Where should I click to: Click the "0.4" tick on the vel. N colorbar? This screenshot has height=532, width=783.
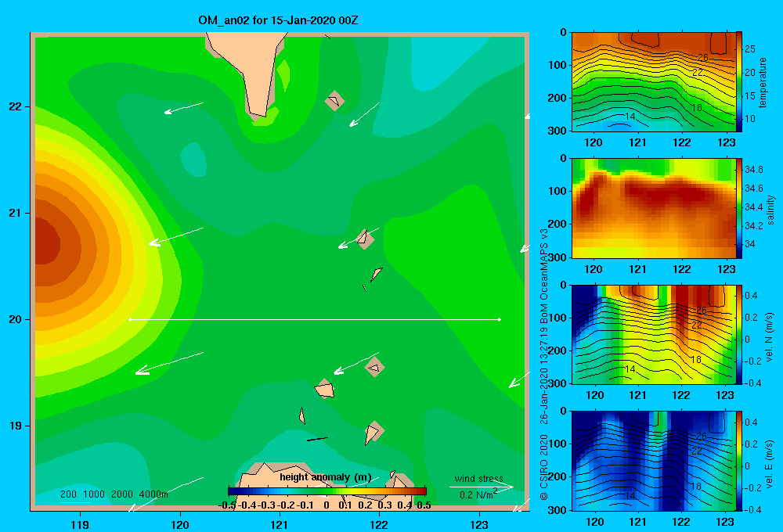(752, 296)
